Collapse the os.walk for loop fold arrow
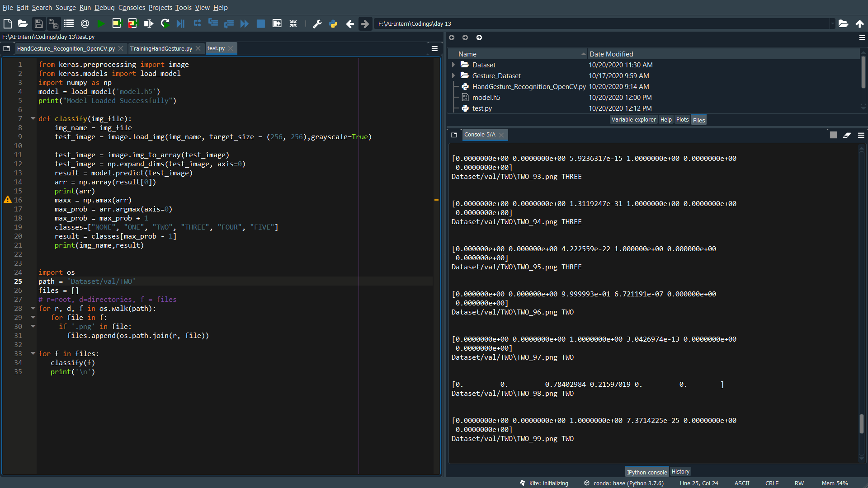Viewport: 868px width, 488px height. coord(33,308)
